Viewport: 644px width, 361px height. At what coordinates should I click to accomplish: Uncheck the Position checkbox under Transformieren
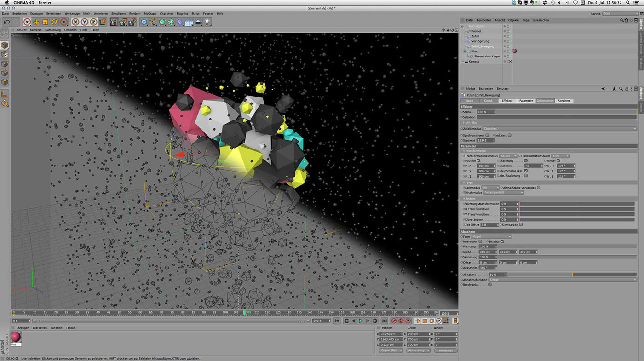coord(478,160)
